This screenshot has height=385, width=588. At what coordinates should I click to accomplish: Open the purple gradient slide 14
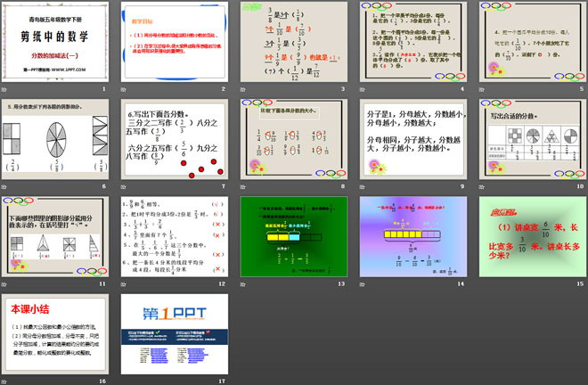click(x=410, y=237)
